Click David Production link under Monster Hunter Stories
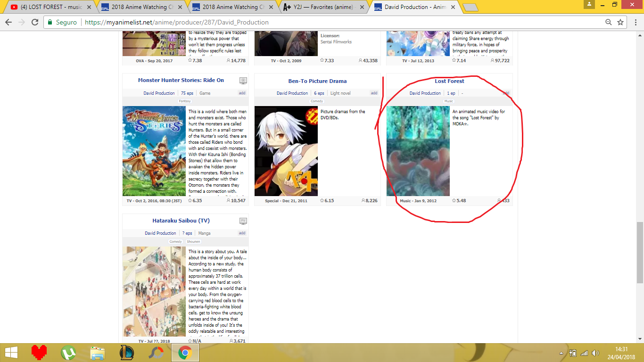Screen dimensions: 644x362 (x=159, y=93)
